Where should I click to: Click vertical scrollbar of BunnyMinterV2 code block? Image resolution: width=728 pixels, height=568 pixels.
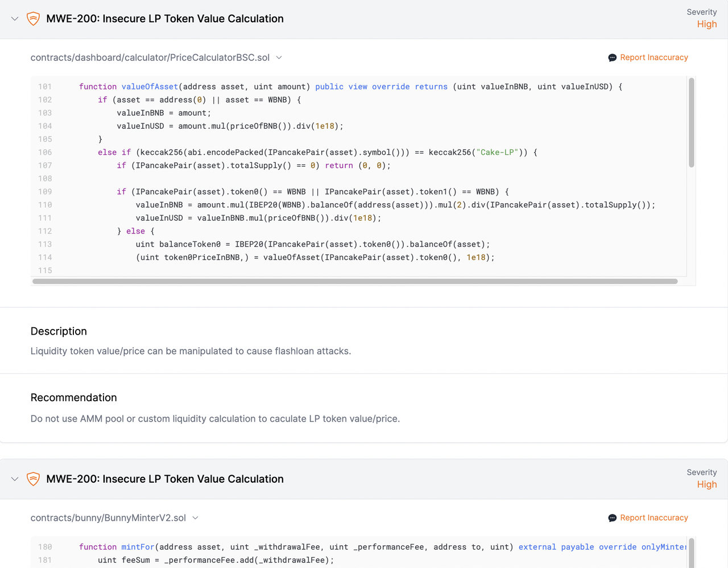(x=692, y=552)
